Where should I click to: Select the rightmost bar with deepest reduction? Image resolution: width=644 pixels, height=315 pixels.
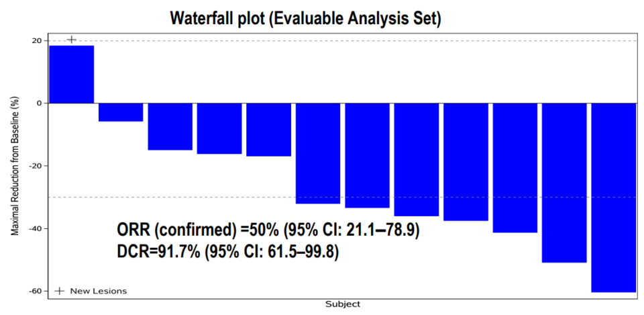[x=613, y=197]
